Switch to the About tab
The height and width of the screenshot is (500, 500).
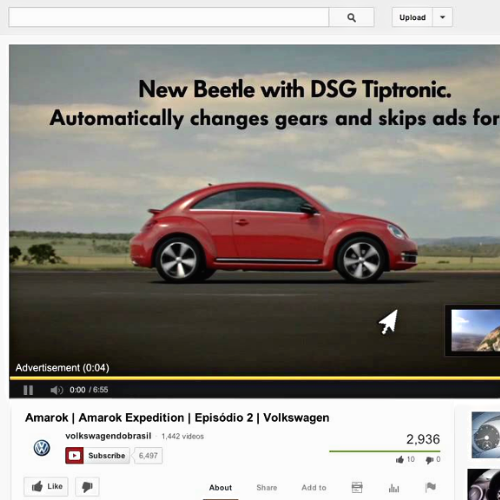(x=220, y=488)
